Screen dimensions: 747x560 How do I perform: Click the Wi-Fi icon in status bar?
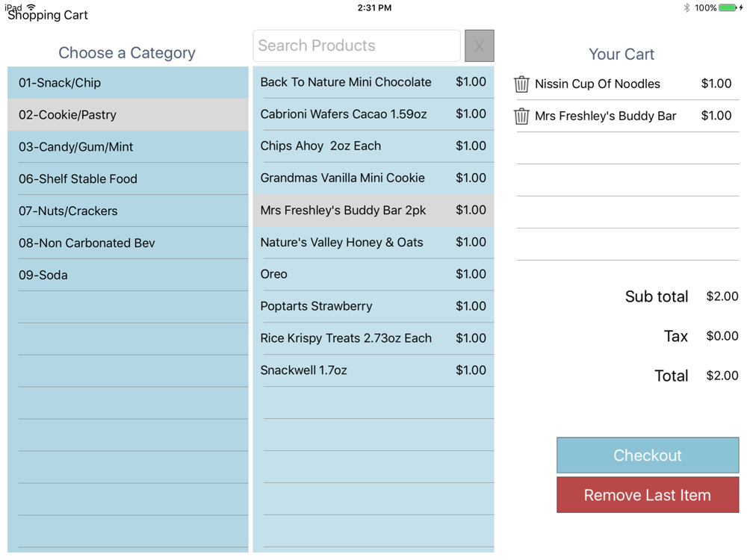[x=31, y=7]
